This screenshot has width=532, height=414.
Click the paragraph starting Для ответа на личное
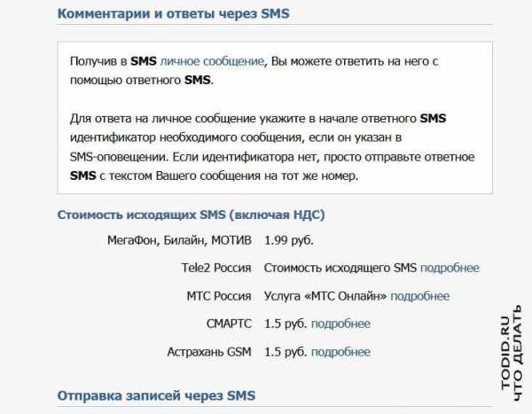tap(272, 147)
